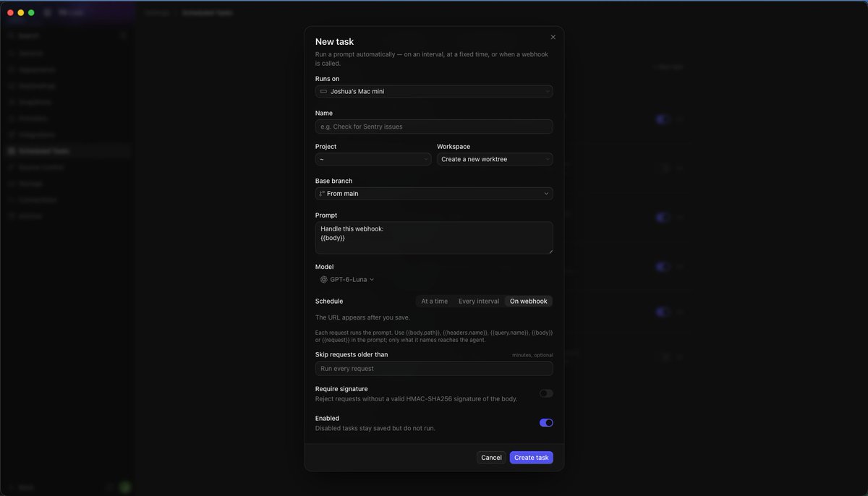Enable the Require signature switch
Viewport: 868px width, 496px height.
(x=546, y=393)
